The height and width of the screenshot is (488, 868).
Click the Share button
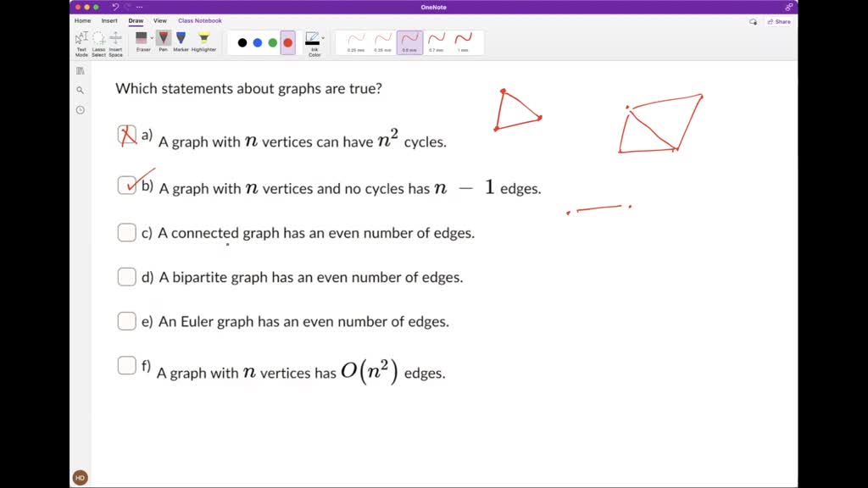coord(778,20)
